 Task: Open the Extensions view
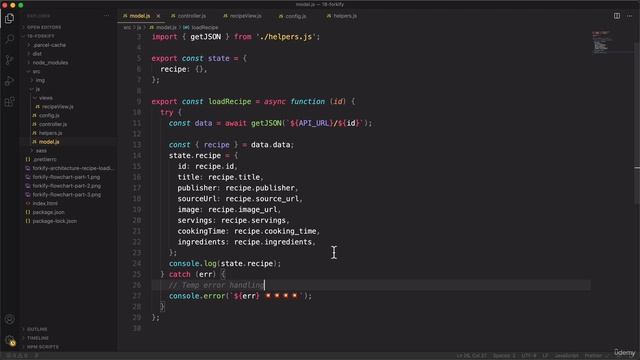[x=9, y=102]
